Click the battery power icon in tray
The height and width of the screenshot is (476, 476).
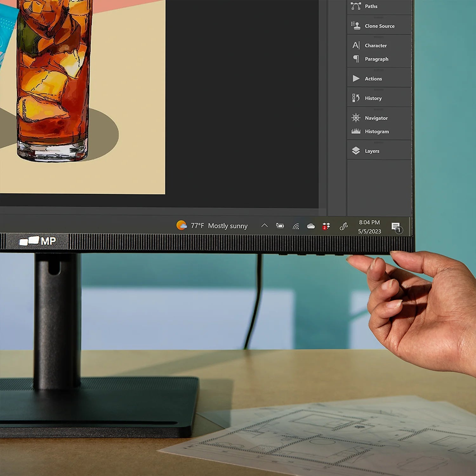tap(280, 226)
